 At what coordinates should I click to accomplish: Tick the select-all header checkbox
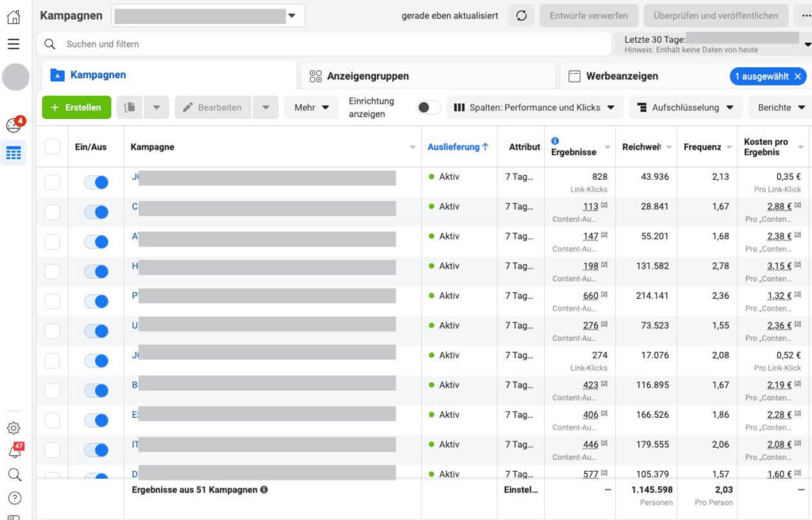click(x=52, y=147)
